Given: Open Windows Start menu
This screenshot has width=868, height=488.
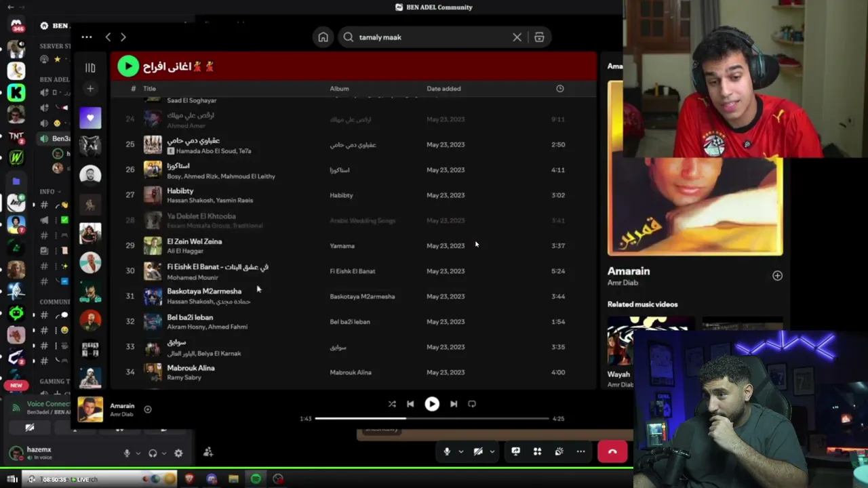Looking at the screenshot, I should tap(12, 479).
